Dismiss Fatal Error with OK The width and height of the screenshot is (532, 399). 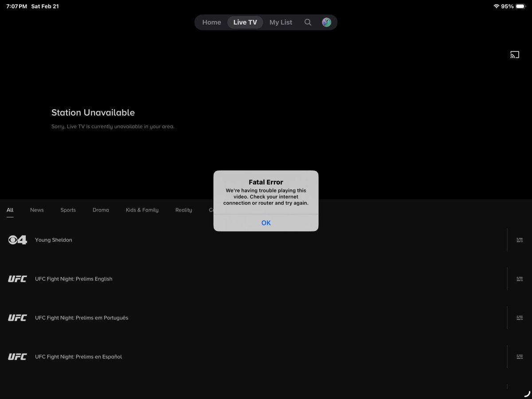pyautogui.click(x=266, y=223)
